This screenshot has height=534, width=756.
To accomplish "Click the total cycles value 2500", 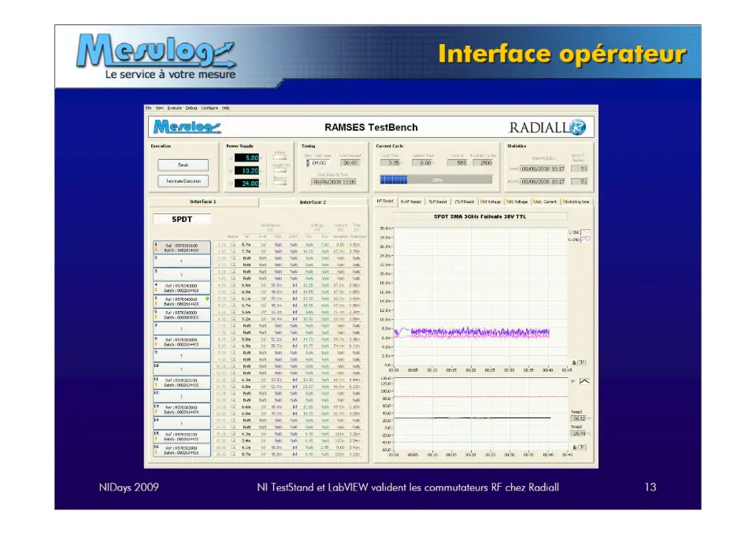I will [483, 163].
